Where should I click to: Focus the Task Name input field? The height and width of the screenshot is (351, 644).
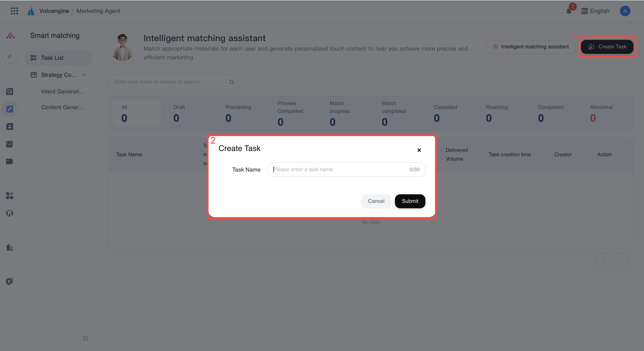point(346,169)
